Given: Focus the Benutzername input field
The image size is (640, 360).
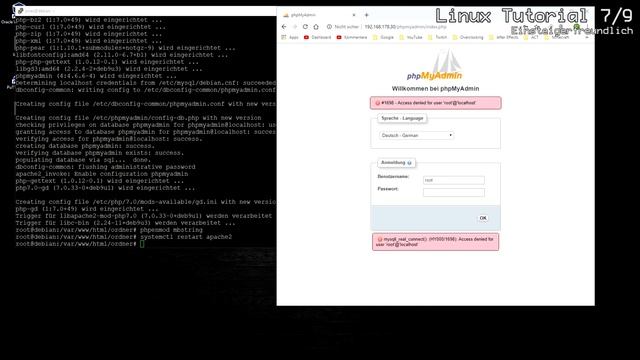Looking at the screenshot, I should pos(454,180).
